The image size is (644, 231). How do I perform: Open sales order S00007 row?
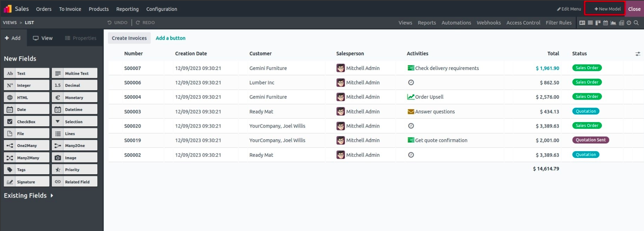132,68
